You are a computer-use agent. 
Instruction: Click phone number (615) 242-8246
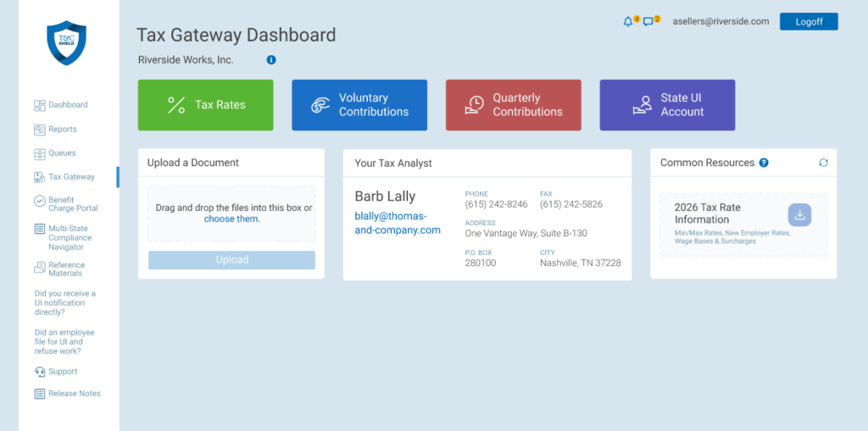pos(496,205)
